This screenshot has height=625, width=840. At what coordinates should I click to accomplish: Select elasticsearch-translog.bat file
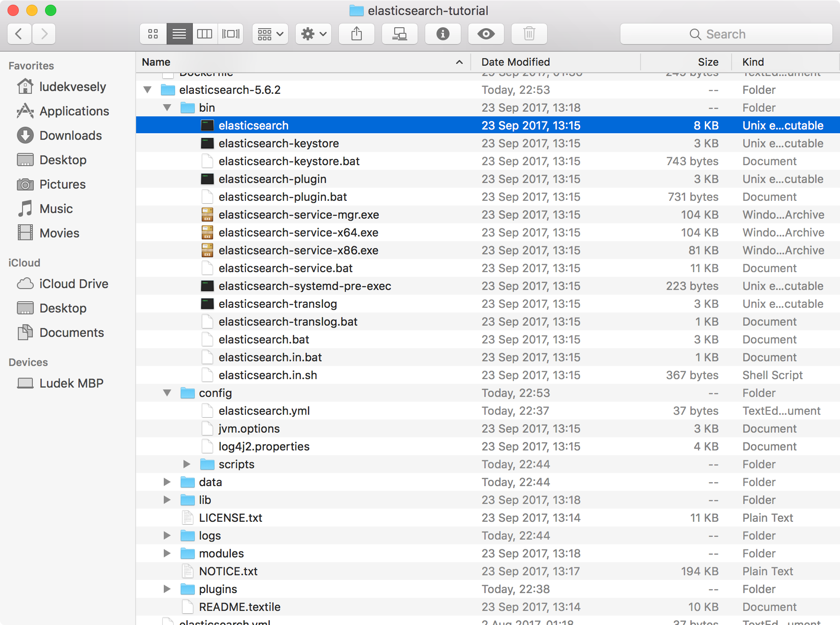click(288, 321)
